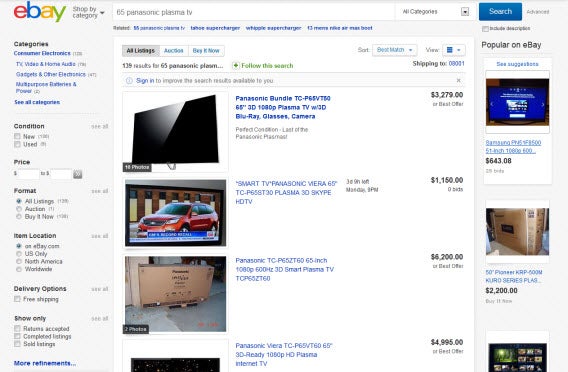Screen dimensions: 568x372
Task: Click the search input with panasonic plasma tv
Action: [254, 12]
